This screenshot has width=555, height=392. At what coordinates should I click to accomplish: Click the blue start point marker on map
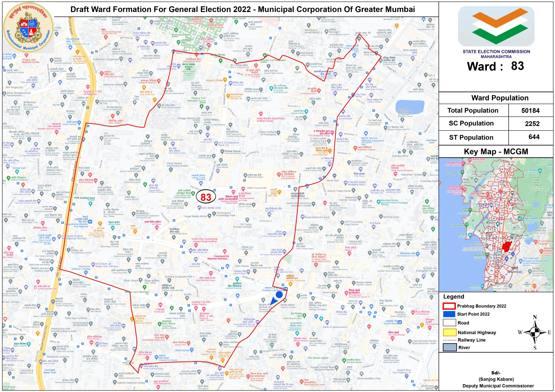[x=279, y=295]
